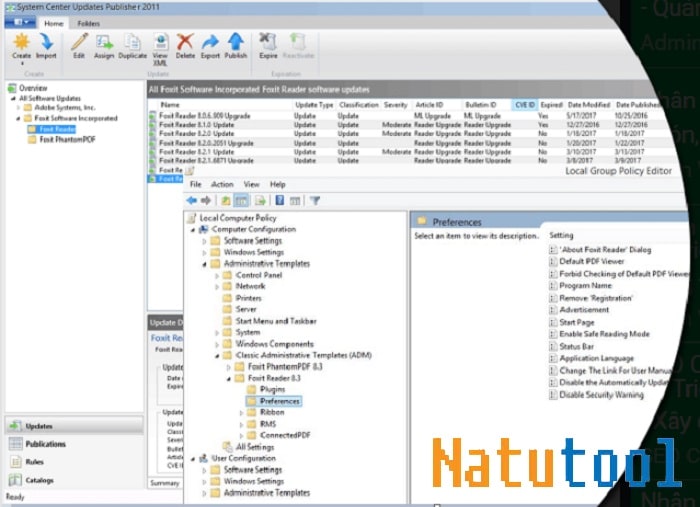
Task: Open the View menu in Policy Editor
Action: 251,184
